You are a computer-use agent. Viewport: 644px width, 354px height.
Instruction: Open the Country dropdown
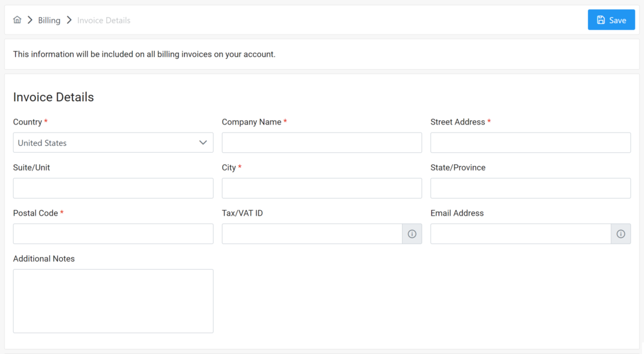pyautogui.click(x=113, y=143)
